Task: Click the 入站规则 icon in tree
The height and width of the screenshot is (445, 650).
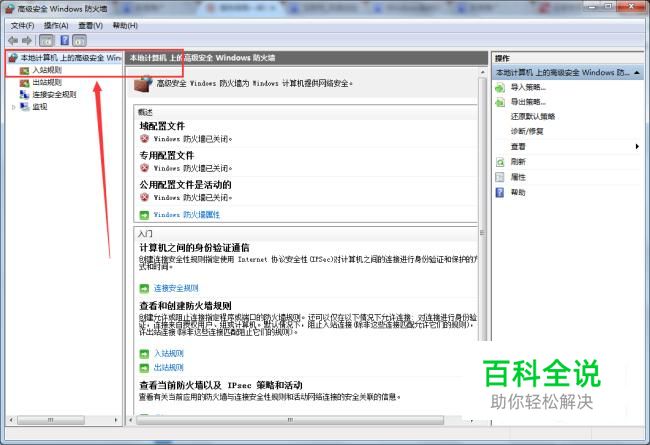Action: tap(24, 71)
